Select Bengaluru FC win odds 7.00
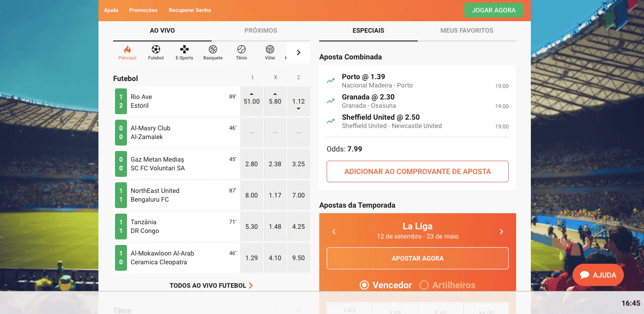 [x=299, y=195]
